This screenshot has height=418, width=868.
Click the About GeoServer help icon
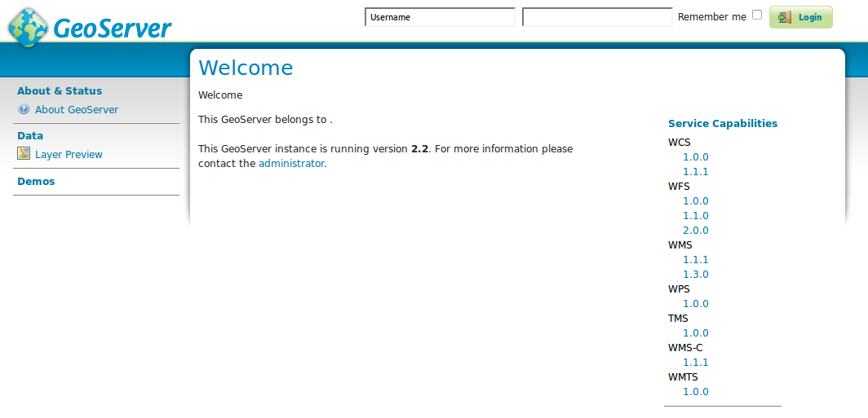click(x=23, y=109)
